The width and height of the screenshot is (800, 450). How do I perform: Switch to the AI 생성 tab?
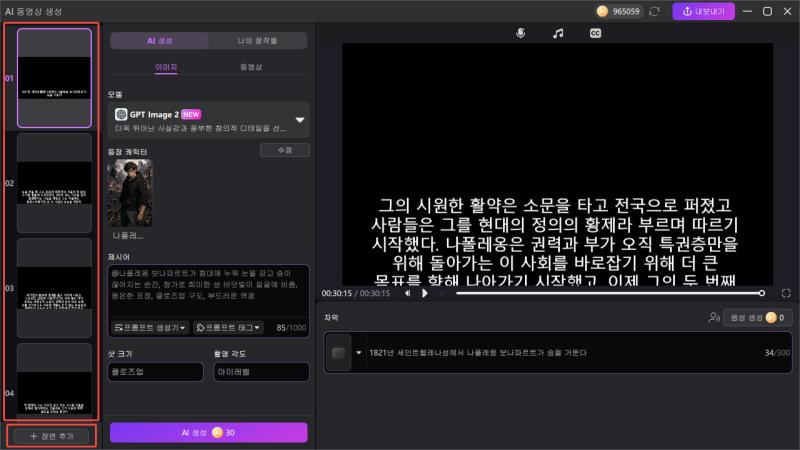tap(160, 41)
